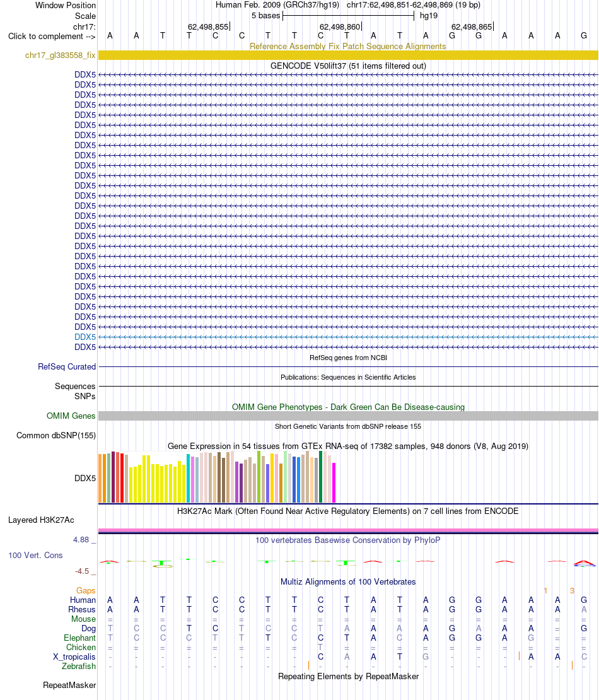The height and width of the screenshot is (700, 599).
Task: Select the Dog alignment row label
Action: tap(88, 629)
